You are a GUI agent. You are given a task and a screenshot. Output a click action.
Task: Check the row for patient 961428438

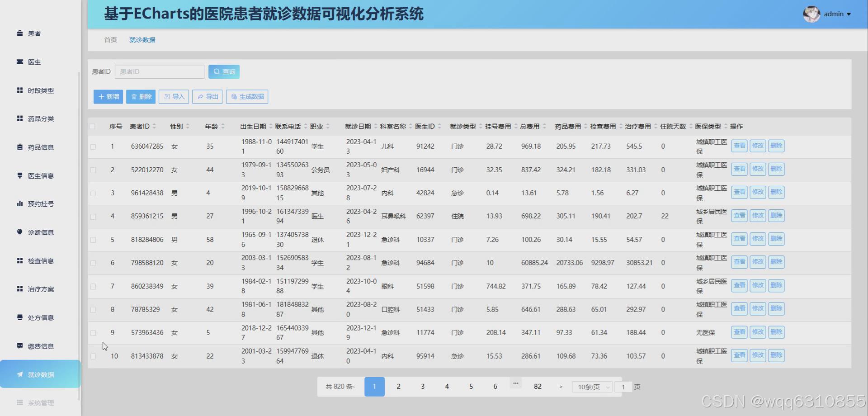93,193
